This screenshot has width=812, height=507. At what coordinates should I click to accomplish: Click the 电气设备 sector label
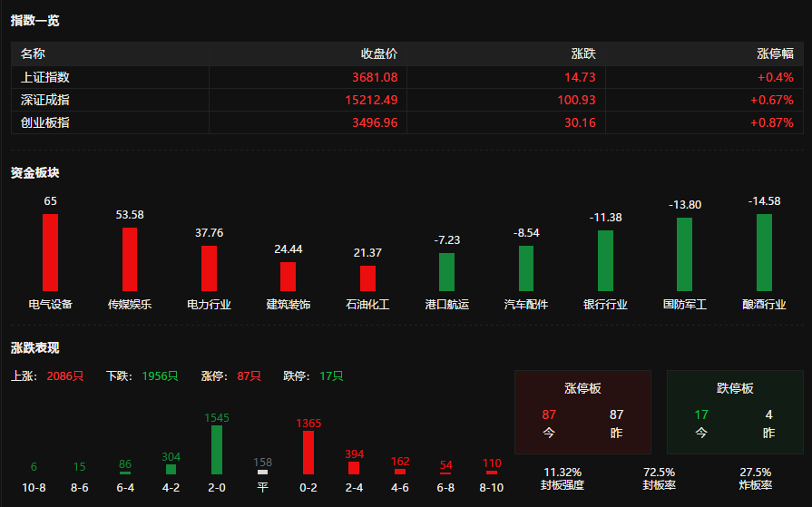[x=50, y=305]
